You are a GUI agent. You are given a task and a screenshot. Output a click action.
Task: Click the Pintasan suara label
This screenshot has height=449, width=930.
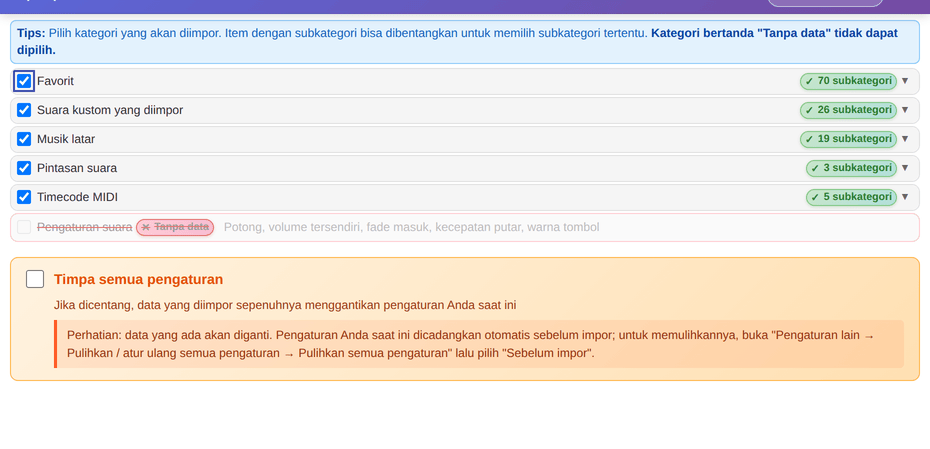[x=77, y=168]
